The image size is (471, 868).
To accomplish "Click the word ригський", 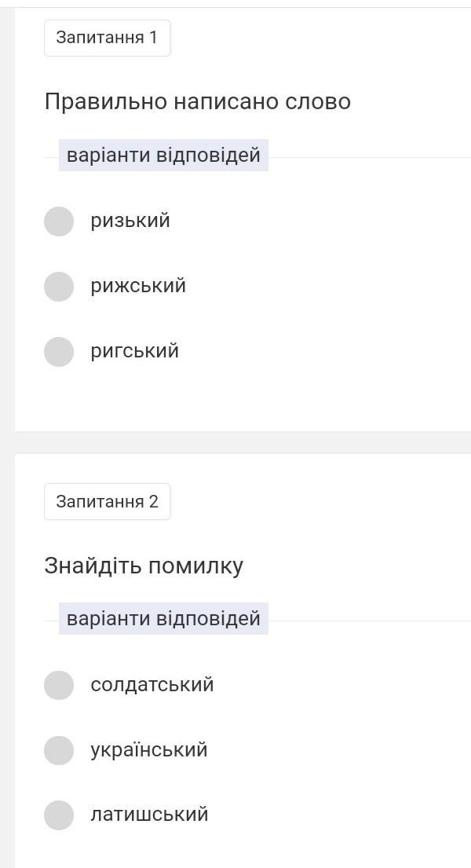I will tap(135, 351).
